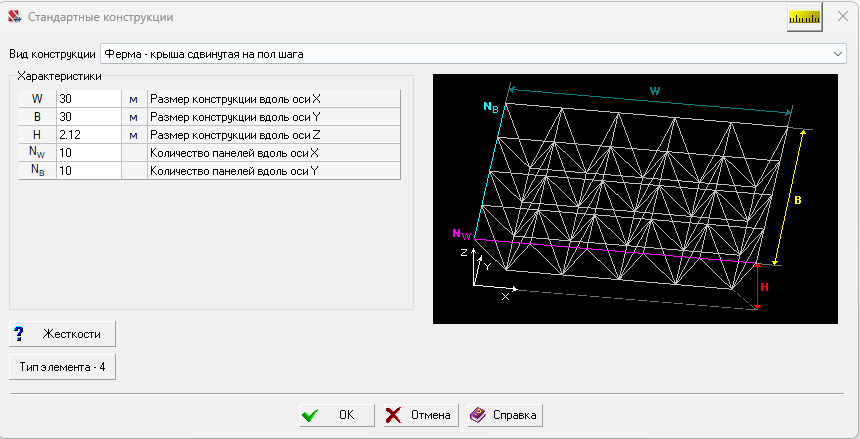Click the Nb panel count field

(88, 171)
